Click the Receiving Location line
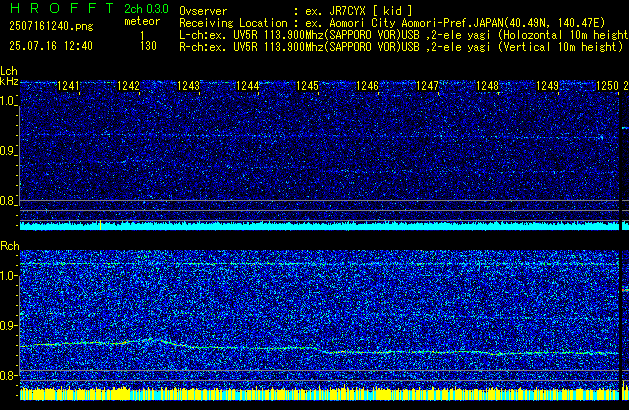 pyautogui.click(x=392, y=23)
